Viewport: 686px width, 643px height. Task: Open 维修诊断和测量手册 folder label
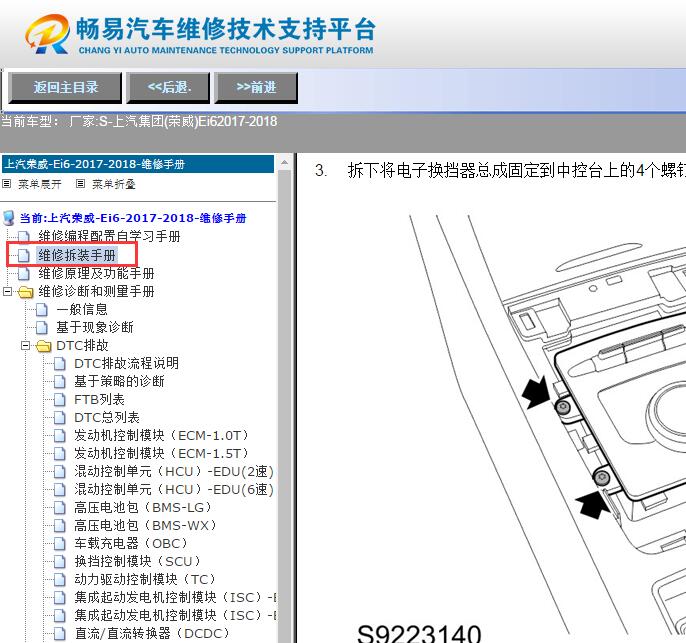pos(96,291)
